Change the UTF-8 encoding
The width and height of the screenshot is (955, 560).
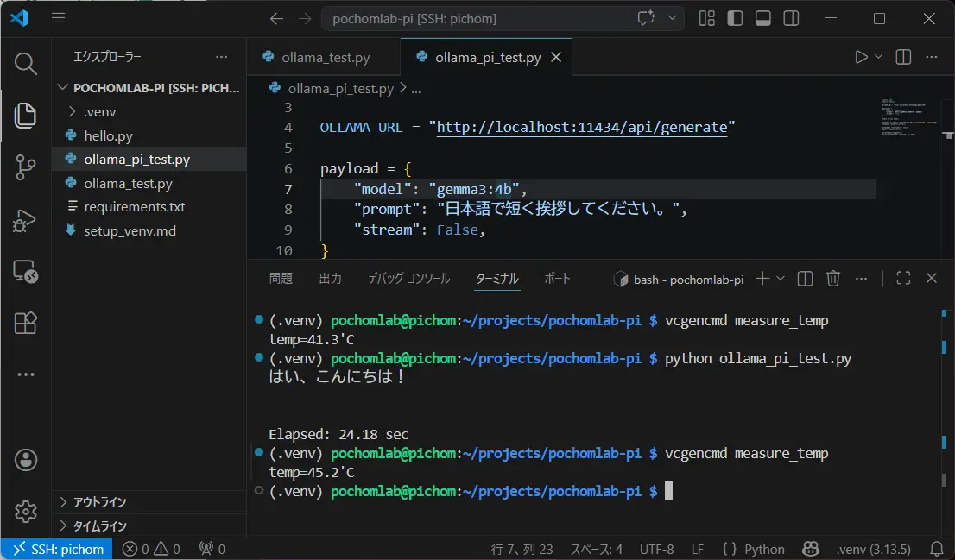pos(656,549)
